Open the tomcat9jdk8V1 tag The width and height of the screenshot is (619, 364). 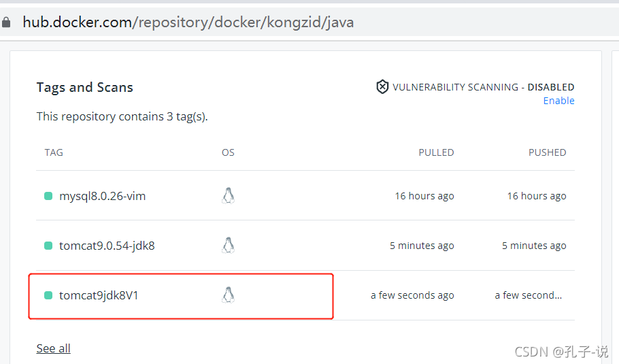click(99, 296)
